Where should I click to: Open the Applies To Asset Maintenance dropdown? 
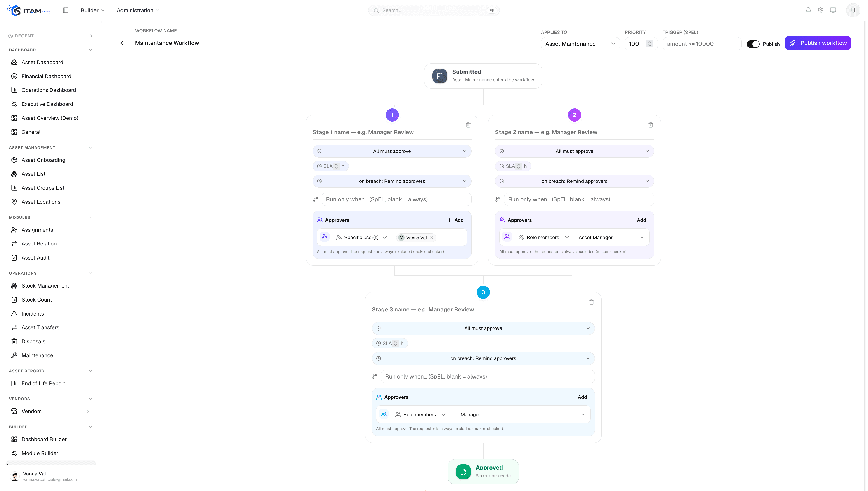[580, 44]
